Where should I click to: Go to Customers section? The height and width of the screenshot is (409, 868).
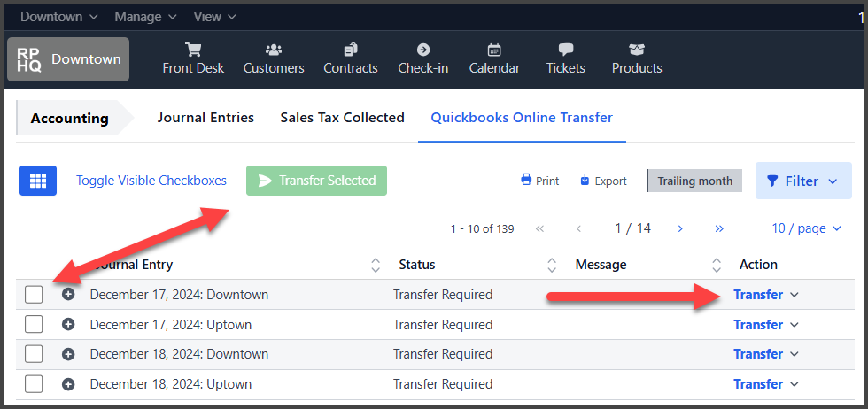(x=274, y=58)
